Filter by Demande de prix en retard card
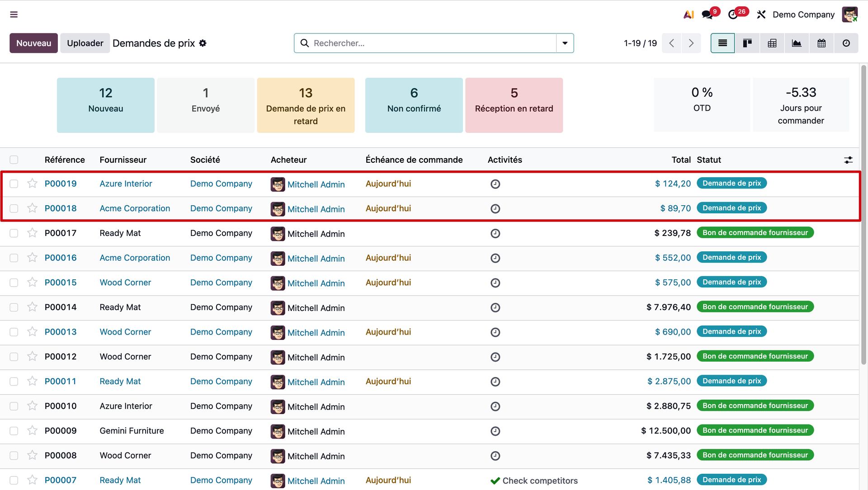Viewport: 868px width, 490px height. (x=306, y=105)
